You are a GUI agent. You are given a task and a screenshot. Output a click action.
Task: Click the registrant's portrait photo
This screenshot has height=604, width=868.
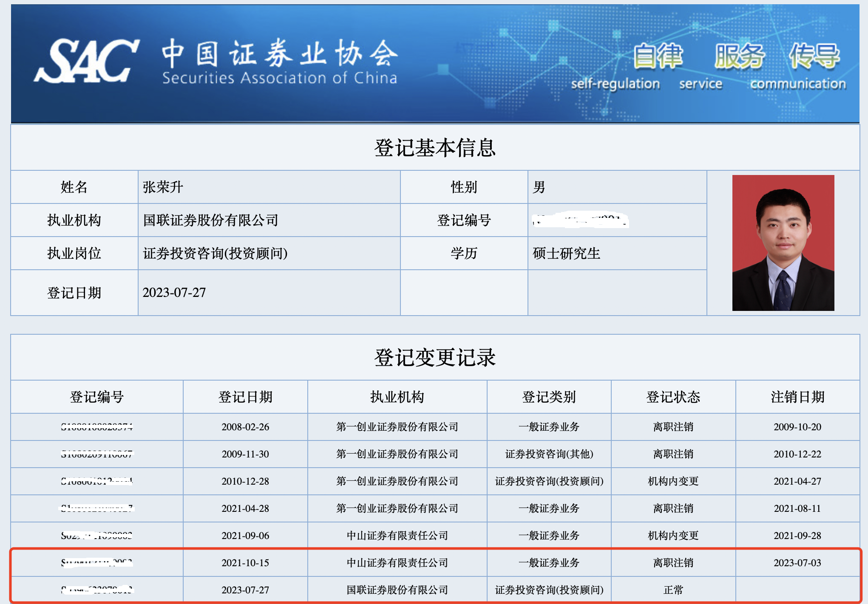tap(783, 243)
